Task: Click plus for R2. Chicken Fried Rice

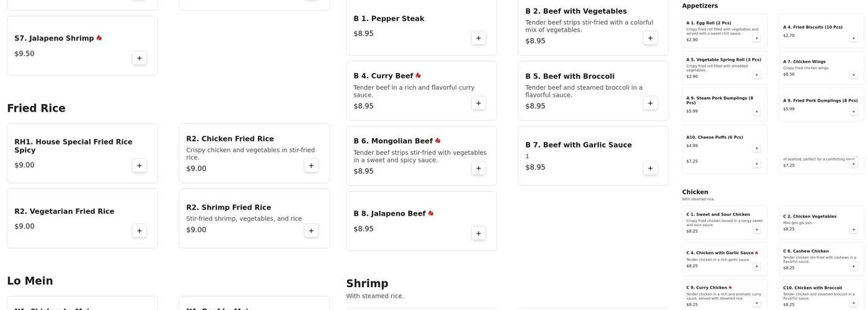Action: (x=311, y=166)
